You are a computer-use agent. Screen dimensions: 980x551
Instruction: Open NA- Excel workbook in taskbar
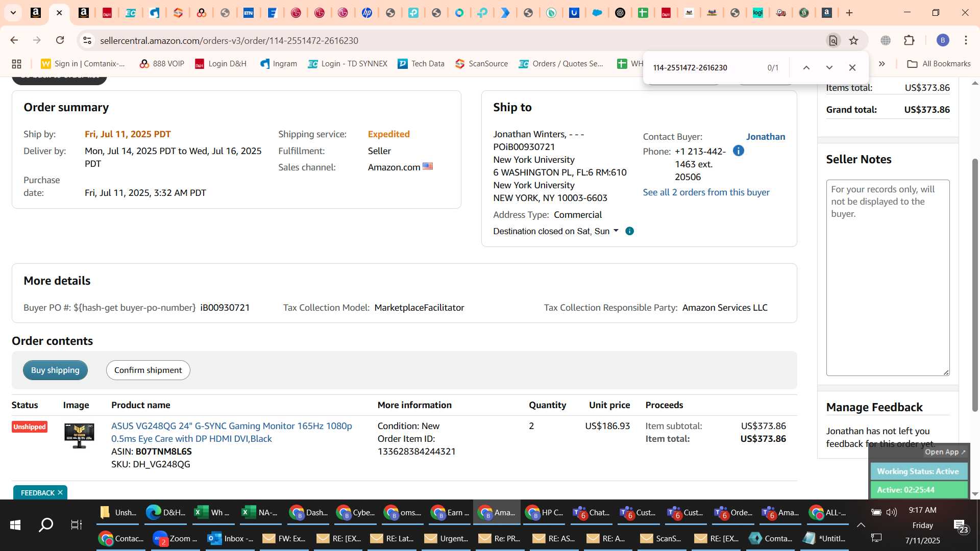pos(260,512)
